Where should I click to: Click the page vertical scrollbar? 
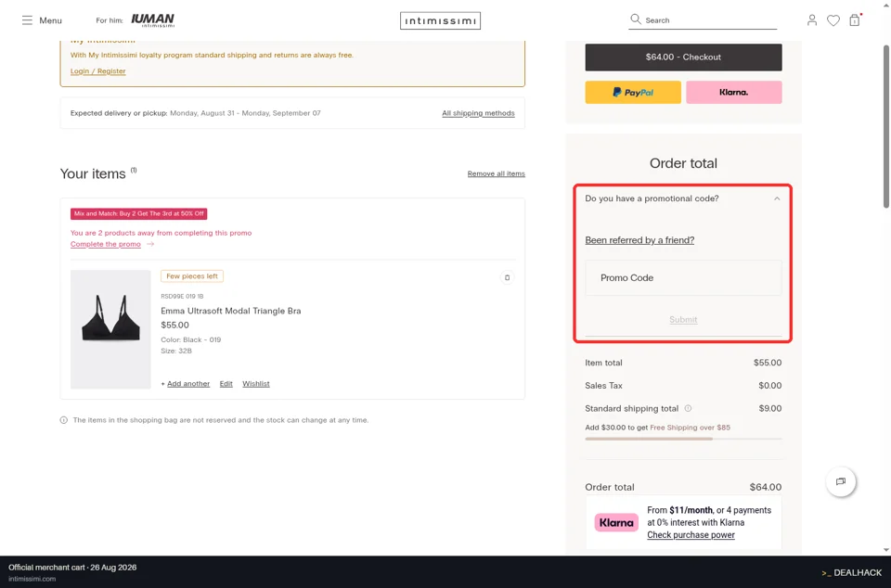(885, 126)
